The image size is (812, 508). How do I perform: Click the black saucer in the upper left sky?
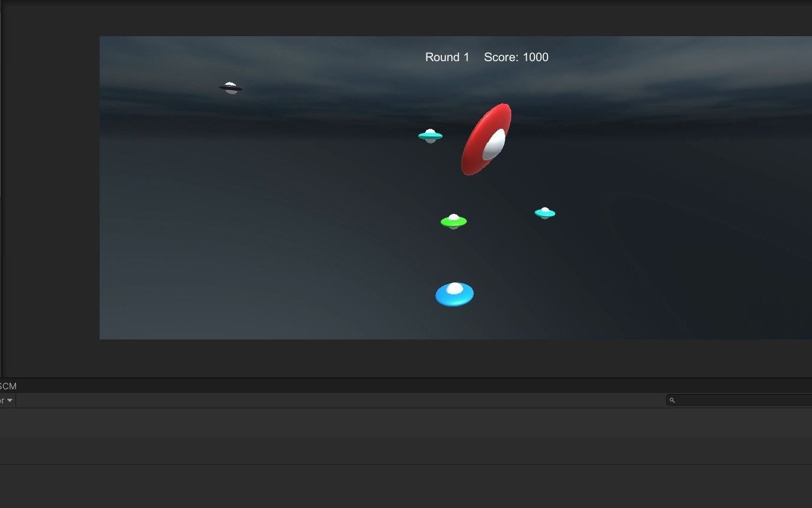[x=231, y=87]
